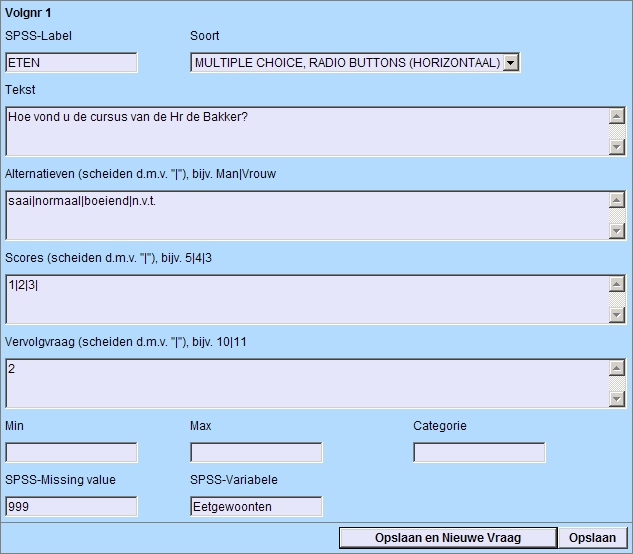Image resolution: width=633 pixels, height=554 pixels.
Task: Click into the Tekst question text area
Action: click(x=306, y=131)
